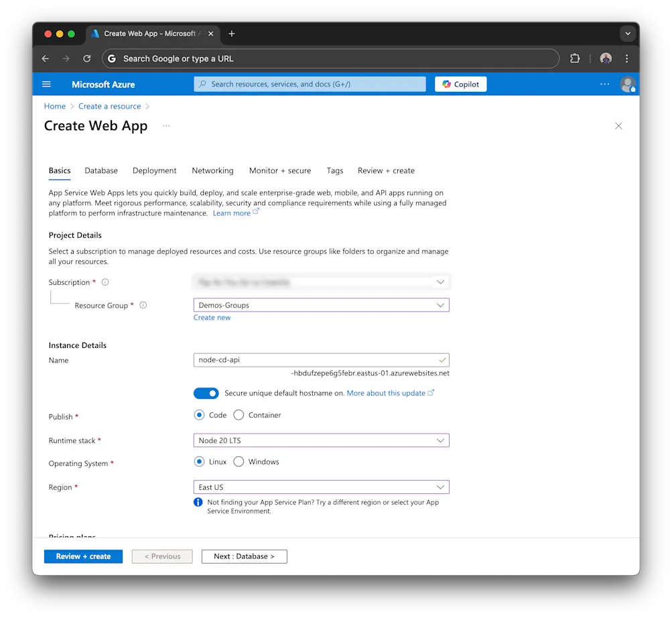Click the web app Name input field

point(320,360)
